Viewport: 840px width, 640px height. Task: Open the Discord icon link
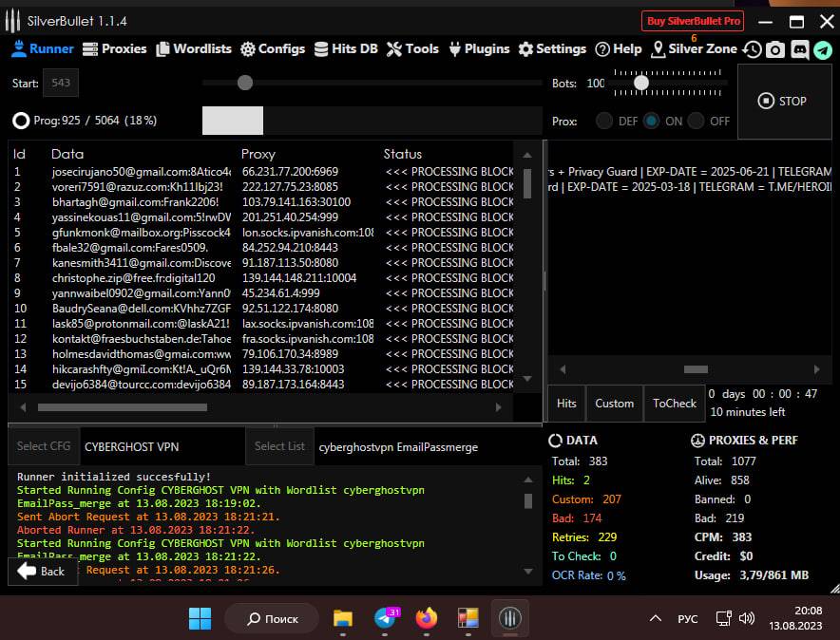coord(799,50)
